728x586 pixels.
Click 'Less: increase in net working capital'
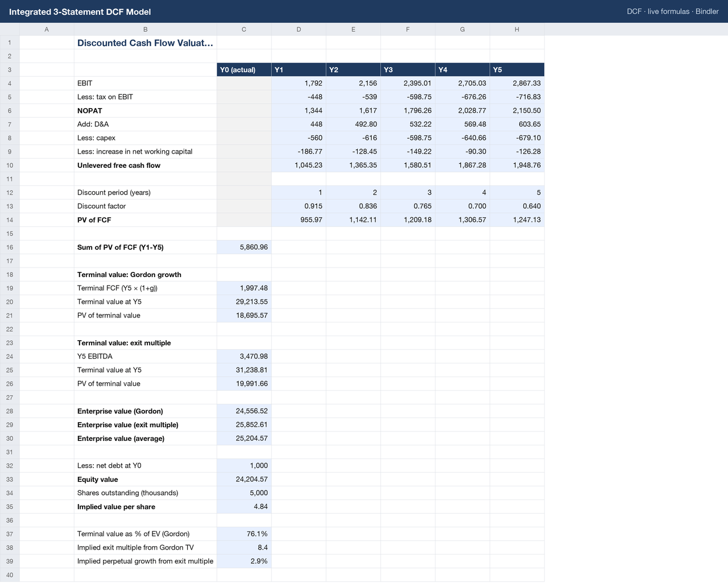(x=145, y=152)
